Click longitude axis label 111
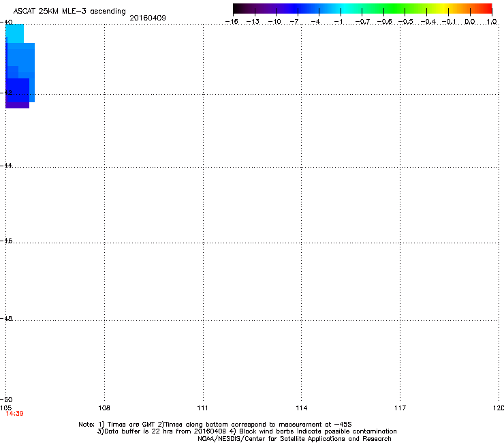Image resolution: width=504 pixels, height=443 pixels. (x=202, y=408)
